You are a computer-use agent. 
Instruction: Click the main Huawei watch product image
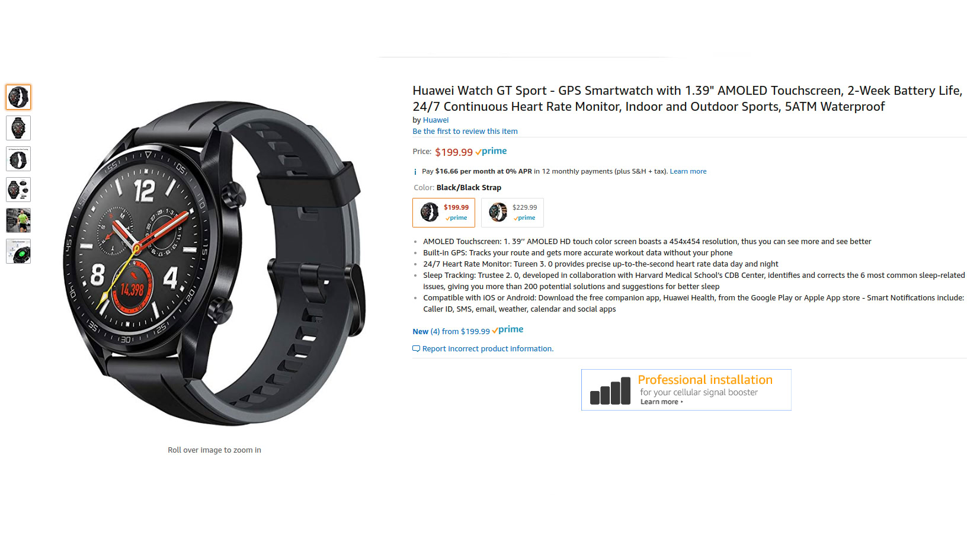(214, 262)
